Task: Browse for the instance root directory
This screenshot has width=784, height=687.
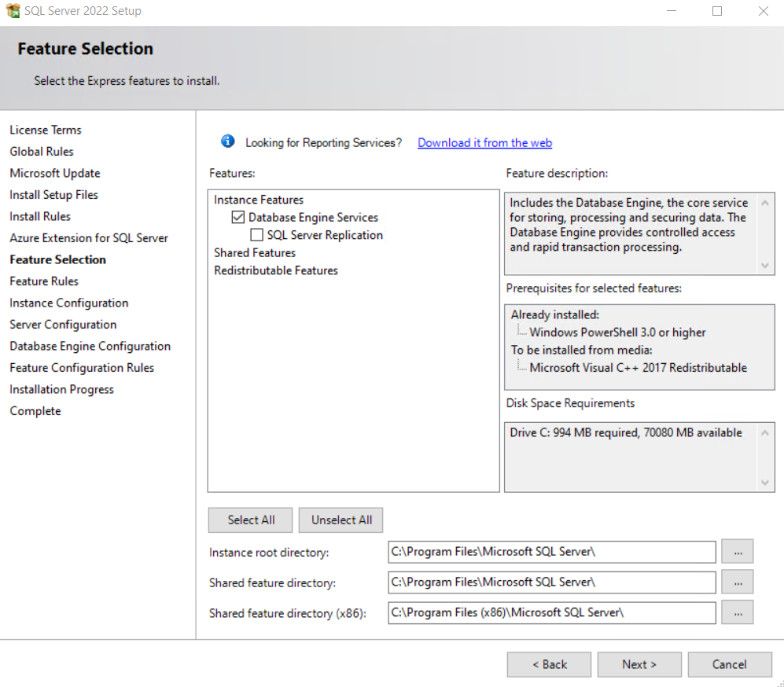Action: tap(737, 552)
